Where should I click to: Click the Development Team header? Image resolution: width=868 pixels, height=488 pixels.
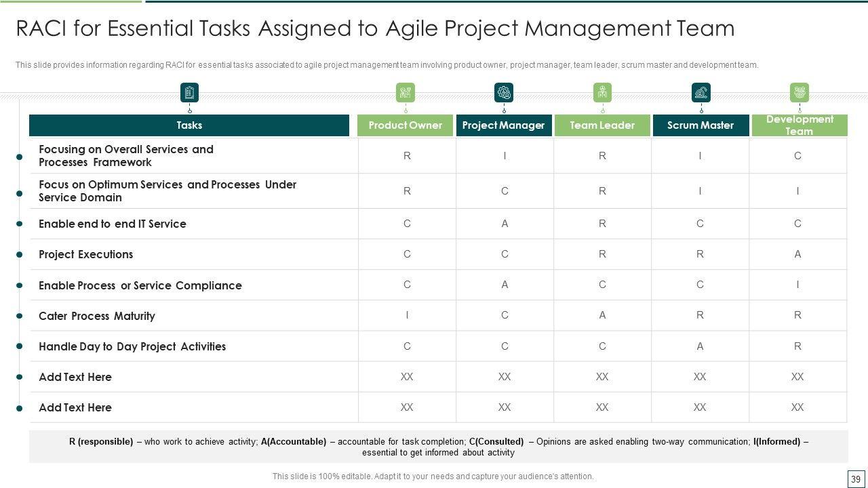pos(800,125)
